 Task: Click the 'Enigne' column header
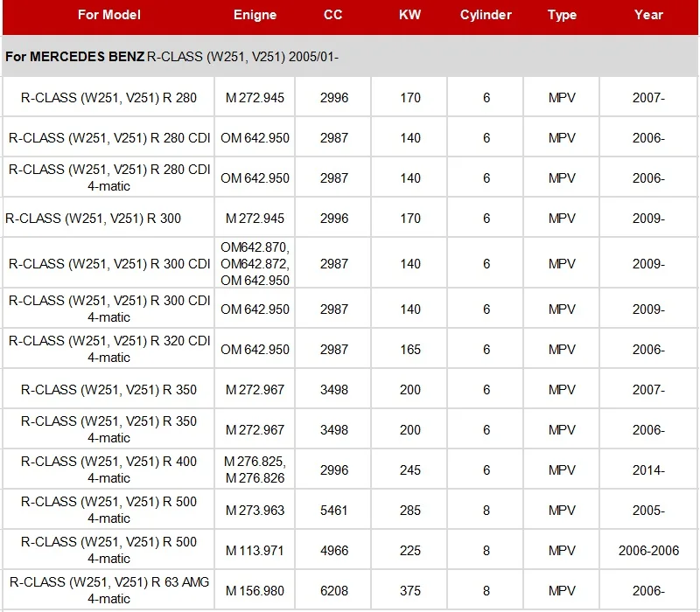point(255,15)
